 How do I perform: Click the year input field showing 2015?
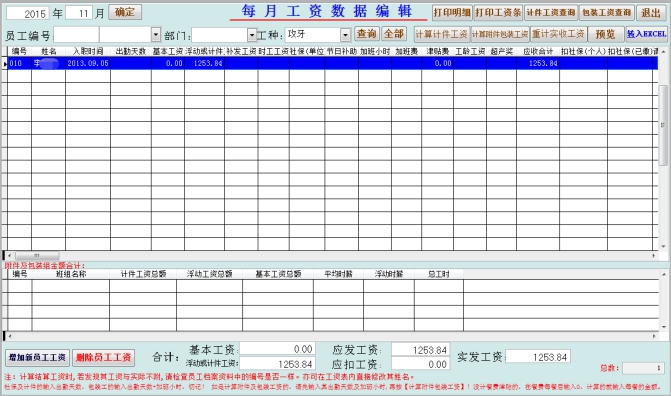[x=27, y=13]
